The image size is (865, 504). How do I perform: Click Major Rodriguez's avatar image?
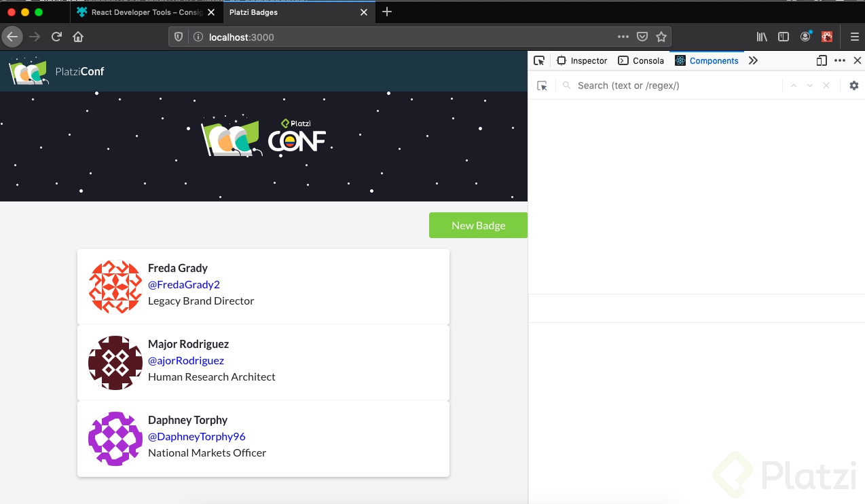click(x=115, y=363)
